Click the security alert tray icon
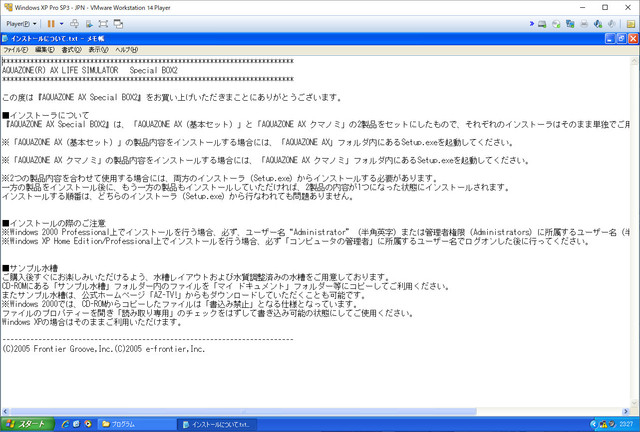The image size is (640, 432). coord(603,424)
